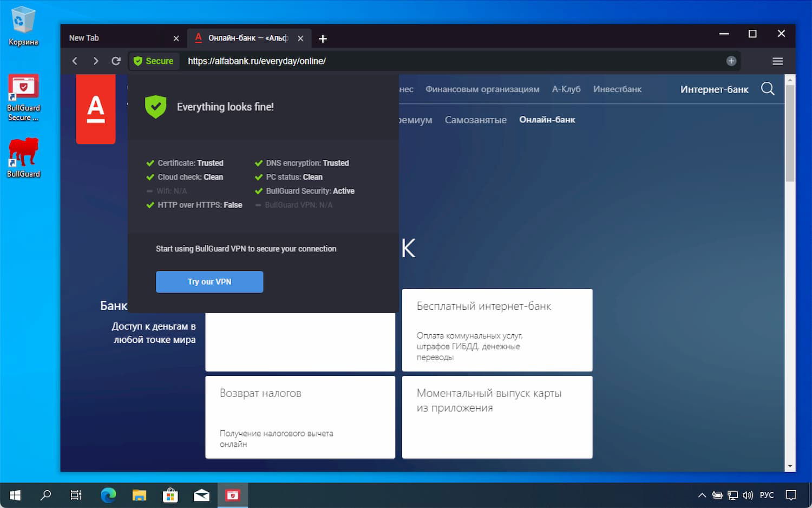The width and height of the screenshot is (812, 508).
Task: Click the green Secure shield badge
Action: [154, 61]
